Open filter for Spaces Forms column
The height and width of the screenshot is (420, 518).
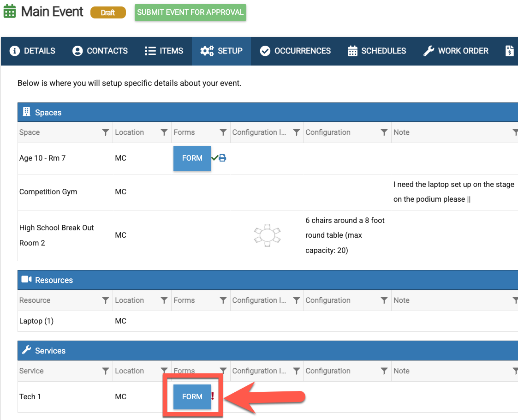pos(223,132)
